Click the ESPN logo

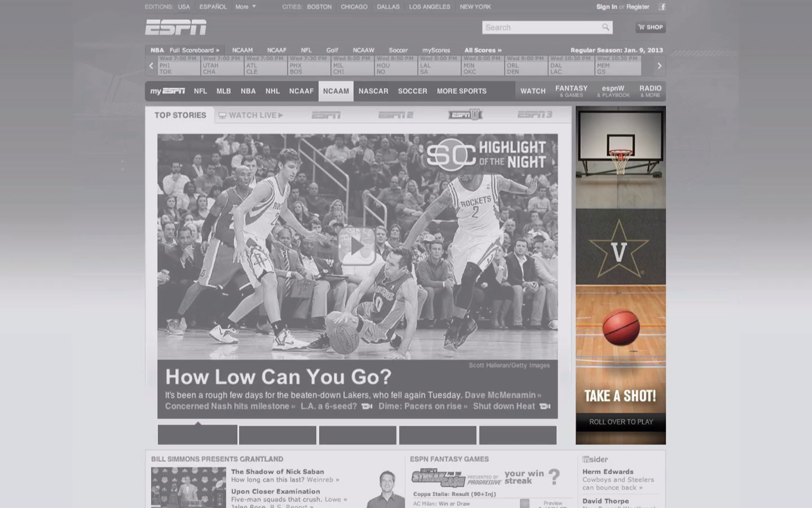[x=176, y=27]
